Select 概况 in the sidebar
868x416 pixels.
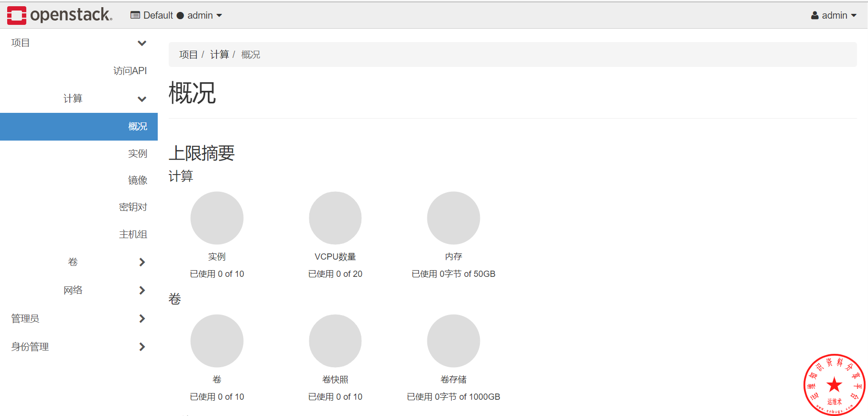click(138, 127)
